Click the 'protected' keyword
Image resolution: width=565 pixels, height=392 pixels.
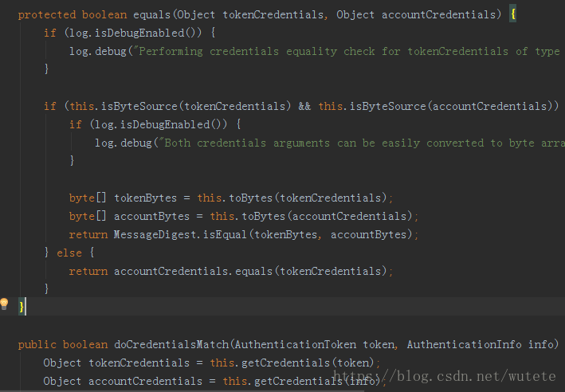coord(47,15)
